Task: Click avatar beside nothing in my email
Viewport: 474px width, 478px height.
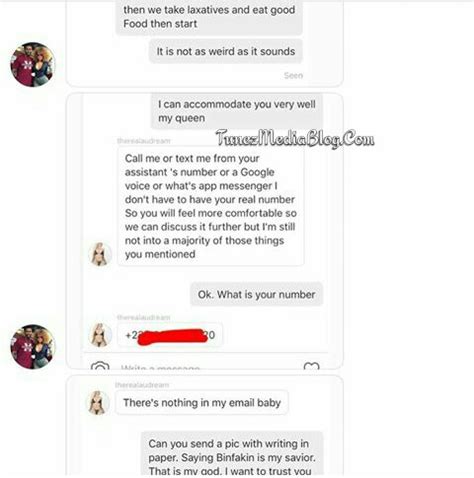Action: pyautogui.click(x=98, y=402)
